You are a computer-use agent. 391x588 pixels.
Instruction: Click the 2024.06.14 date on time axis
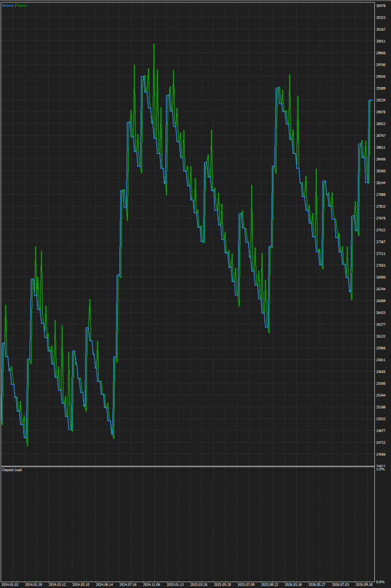105,585
